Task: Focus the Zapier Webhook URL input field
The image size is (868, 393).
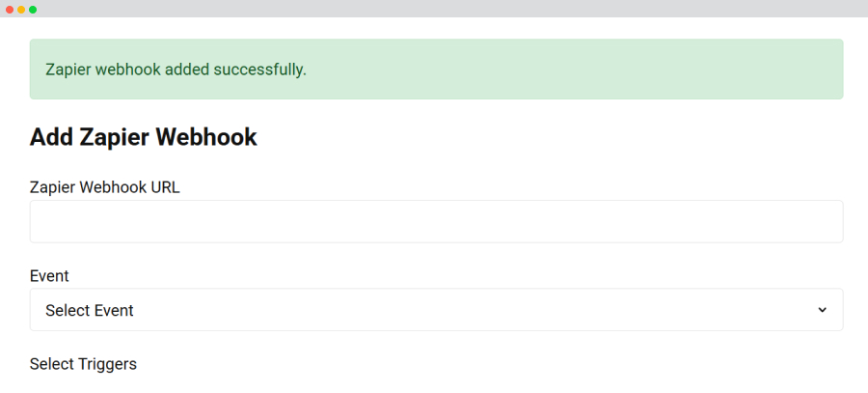Action: 436,221
